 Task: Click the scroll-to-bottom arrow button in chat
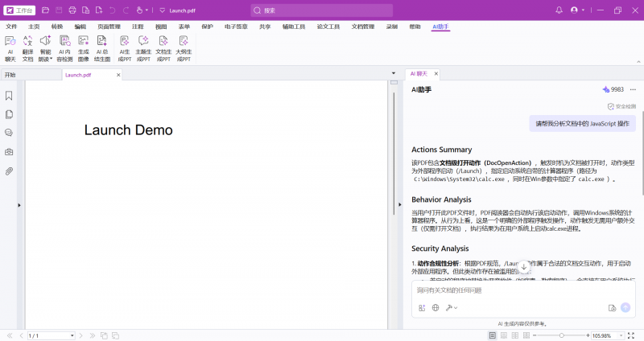pyautogui.click(x=523, y=266)
